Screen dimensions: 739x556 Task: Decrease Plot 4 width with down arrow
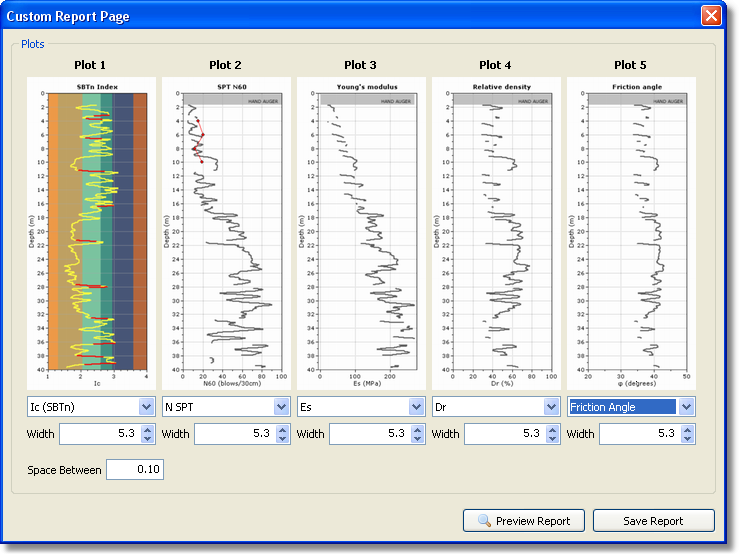(x=552, y=439)
